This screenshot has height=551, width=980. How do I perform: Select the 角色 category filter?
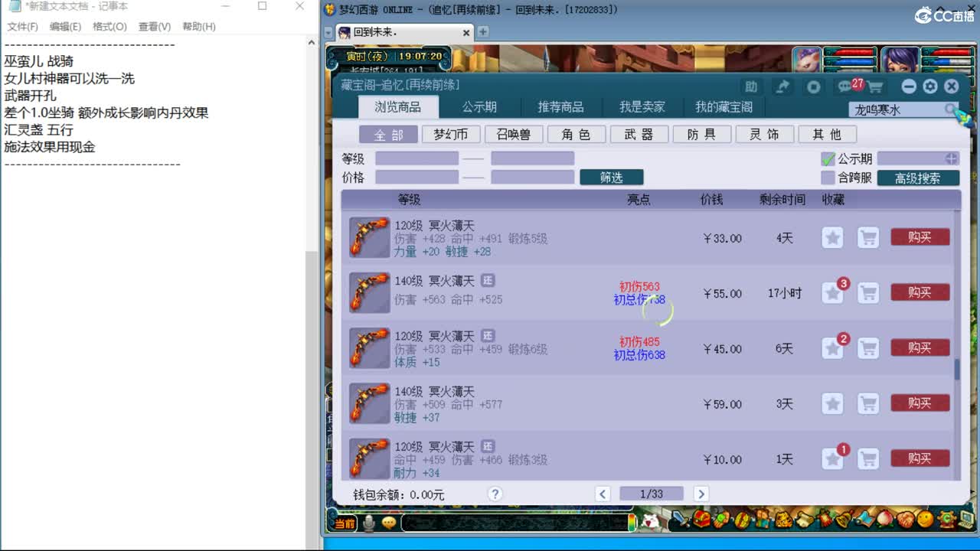tap(577, 135)
